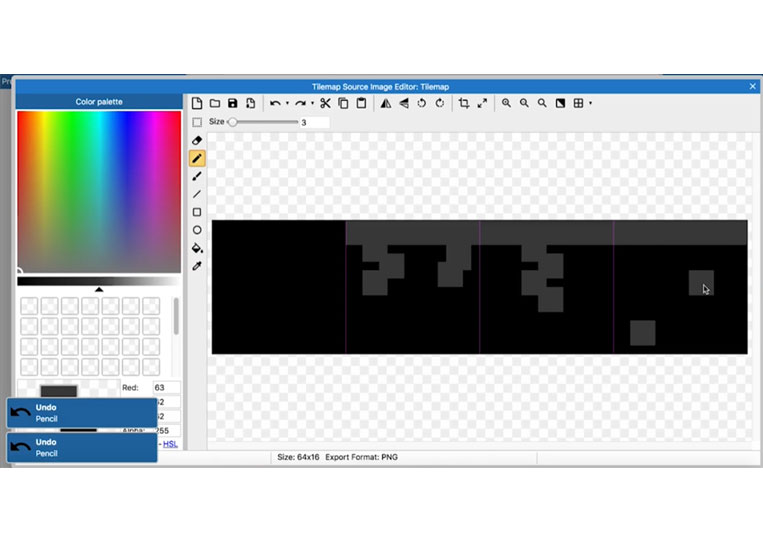Flip the image horizontally
763x541 pixels.
point(385,103)
